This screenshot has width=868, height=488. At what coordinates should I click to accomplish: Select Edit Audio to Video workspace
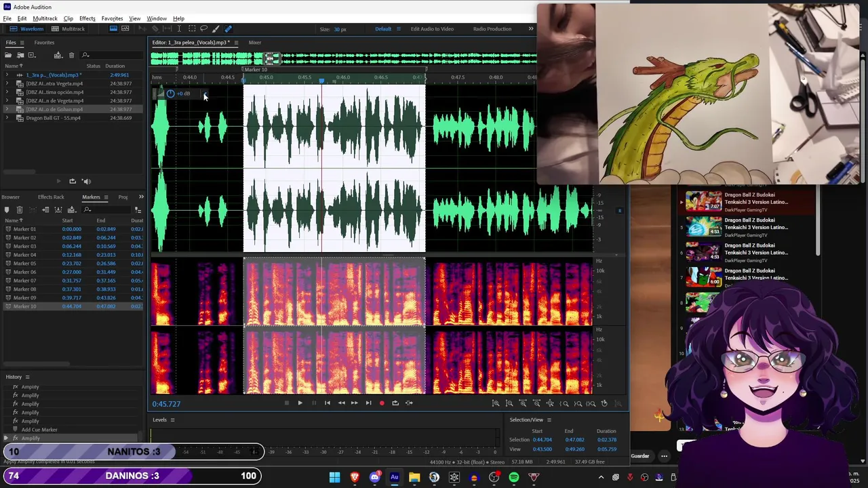[x=432, y=29]
